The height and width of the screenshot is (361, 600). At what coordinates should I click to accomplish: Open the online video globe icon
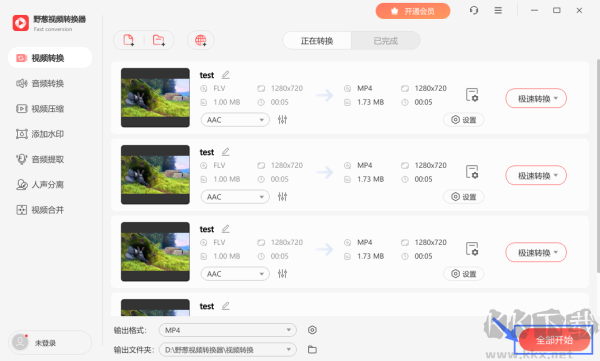(x=201, y=40)
